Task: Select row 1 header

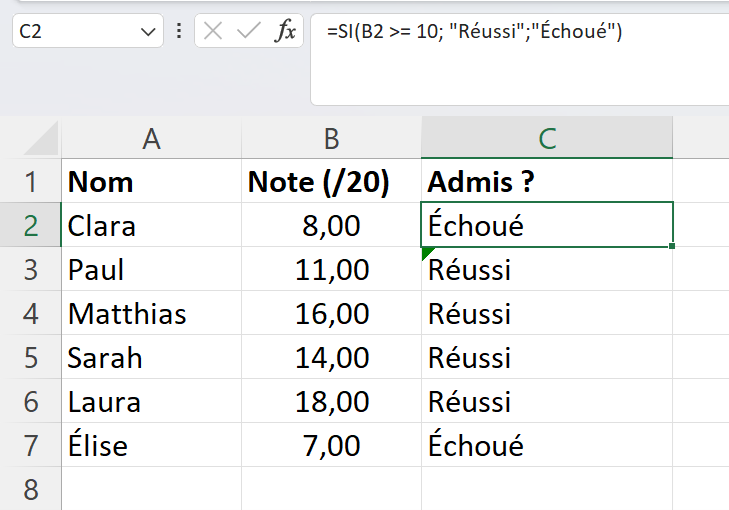Action: point(31,181)
